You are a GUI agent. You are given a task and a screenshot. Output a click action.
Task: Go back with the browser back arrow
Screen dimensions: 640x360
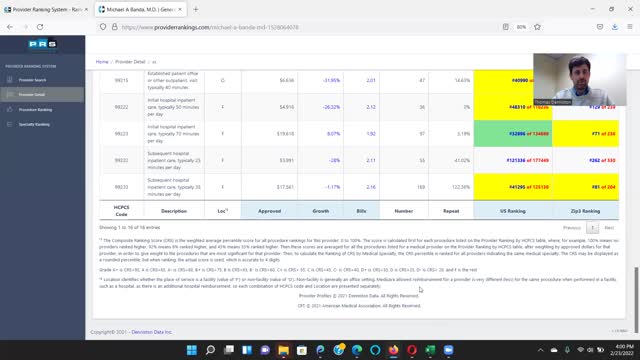[10, 27]
